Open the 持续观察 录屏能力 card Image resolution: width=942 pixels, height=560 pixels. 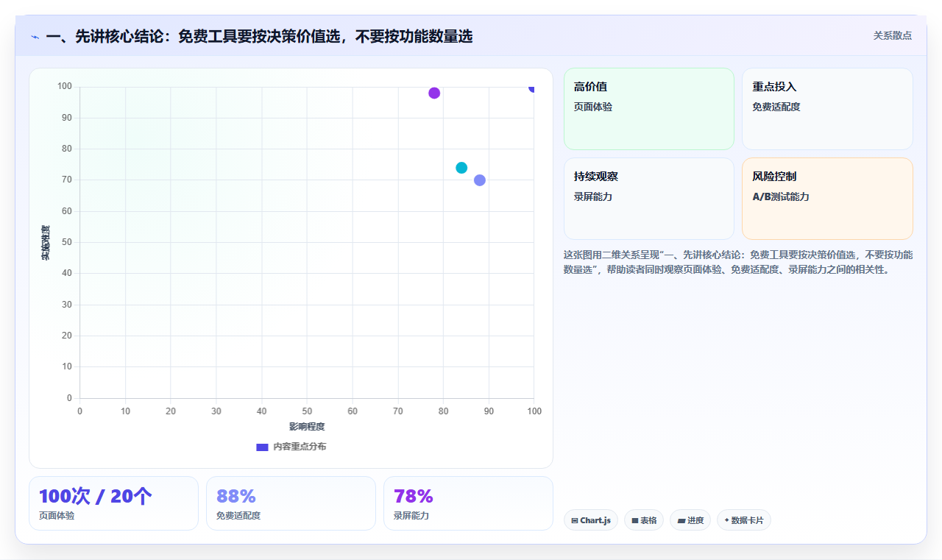pos(649,199)
